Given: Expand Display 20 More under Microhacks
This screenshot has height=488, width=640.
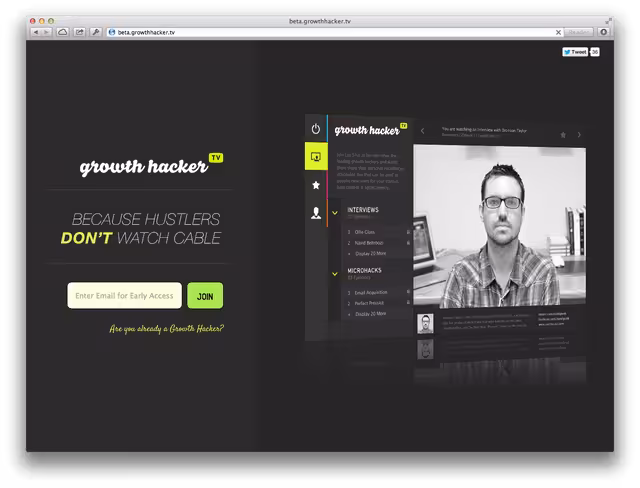Looking at the screenshot, I should [370, 314].
